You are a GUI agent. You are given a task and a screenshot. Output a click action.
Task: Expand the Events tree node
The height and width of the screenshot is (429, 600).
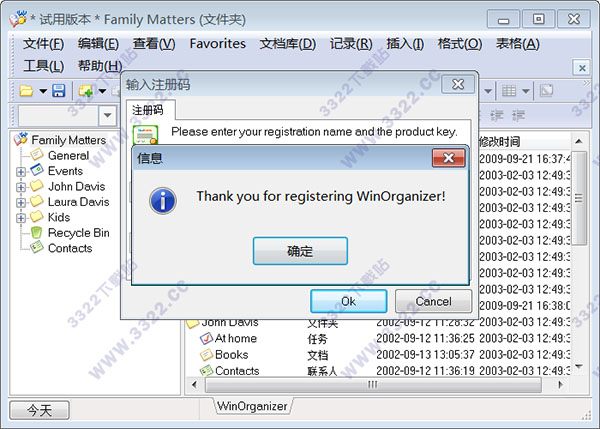tap(21, 172)
